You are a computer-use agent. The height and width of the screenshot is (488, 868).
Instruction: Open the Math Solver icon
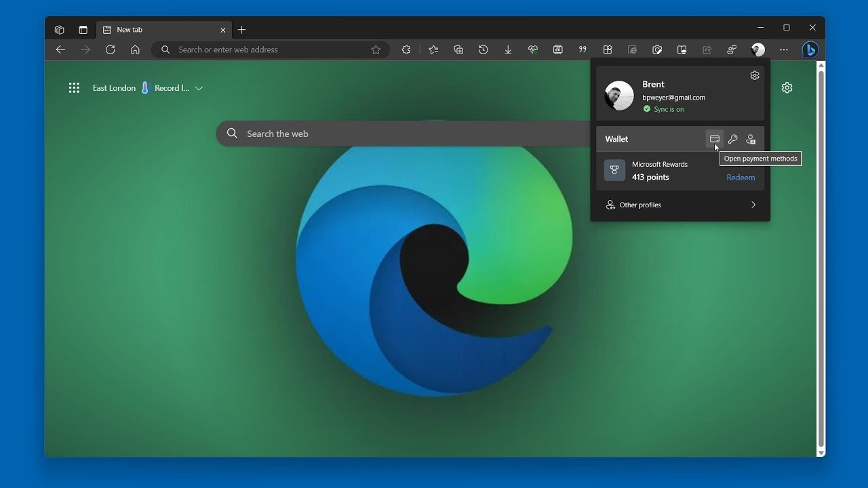point(558,49)
